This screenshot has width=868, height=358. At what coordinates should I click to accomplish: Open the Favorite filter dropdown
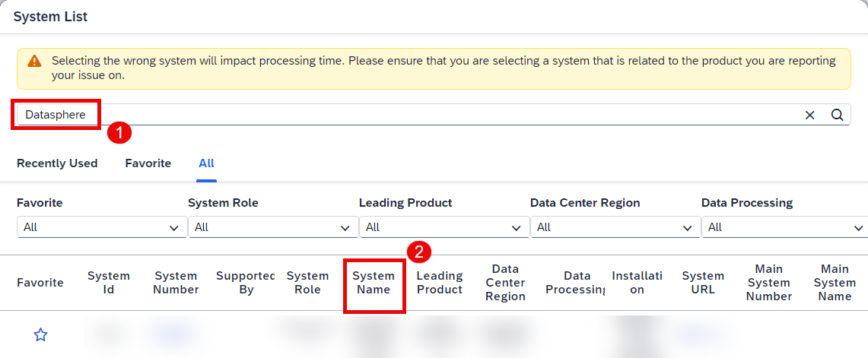click(102, 227)
